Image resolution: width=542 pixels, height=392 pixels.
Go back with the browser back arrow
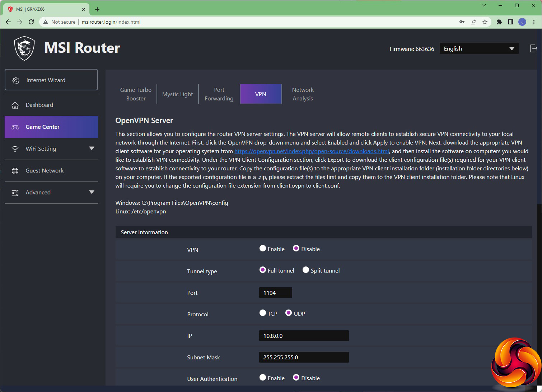pos(8,22)
